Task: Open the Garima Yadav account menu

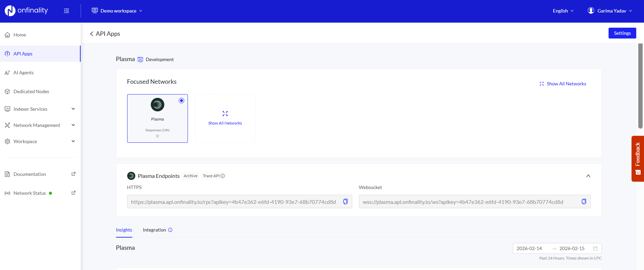Action: pos(610,11)
